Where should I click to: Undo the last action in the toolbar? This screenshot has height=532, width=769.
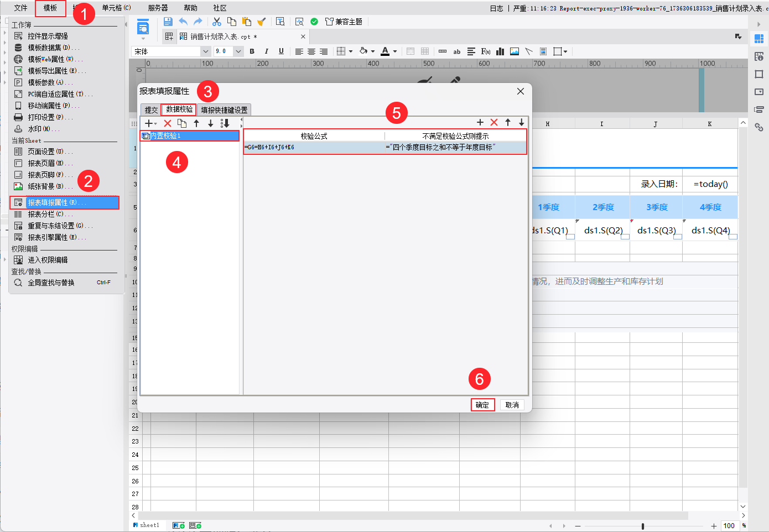click(x=183, y=22)
